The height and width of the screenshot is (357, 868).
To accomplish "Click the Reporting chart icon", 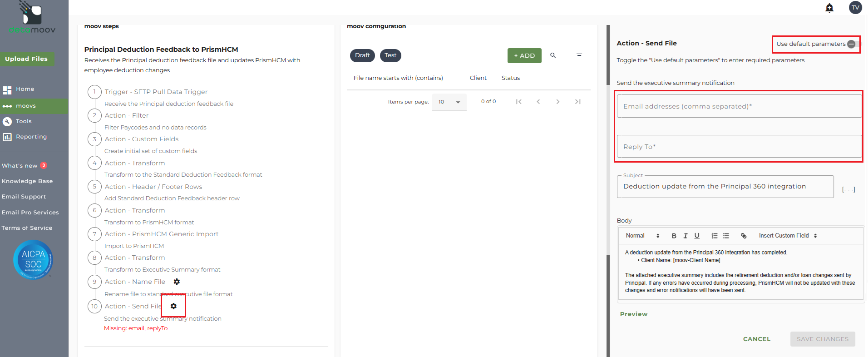I will tap(7, 137).
